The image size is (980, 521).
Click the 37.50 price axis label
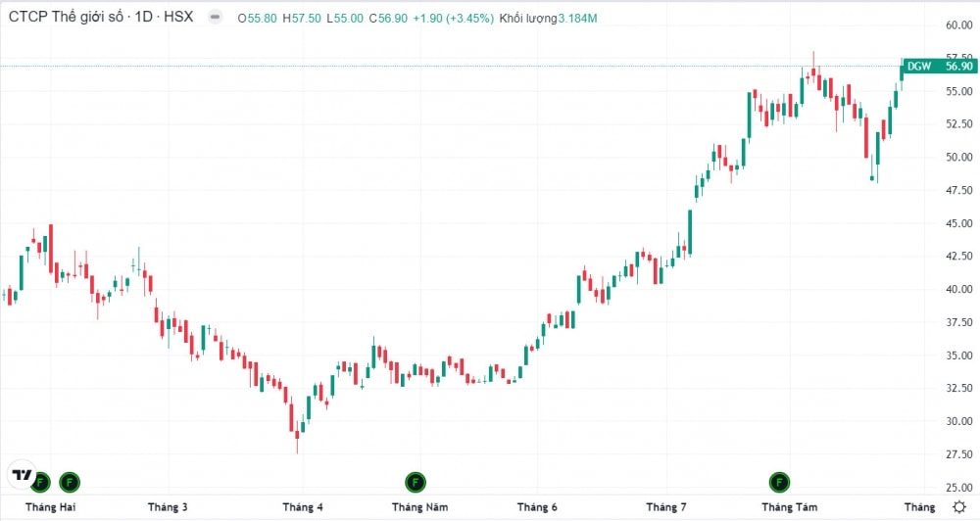pos(958,322)
